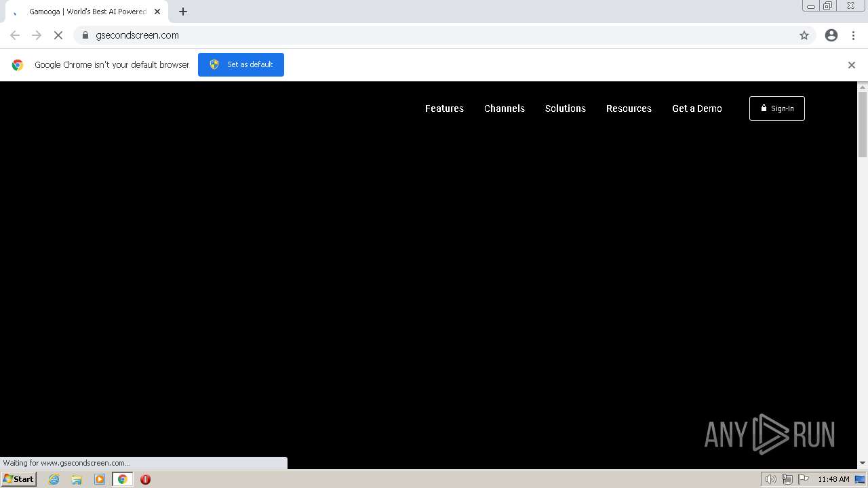
Task: Open a new tab with plus button
Action: pyautogui.click(x=183, y=12)
